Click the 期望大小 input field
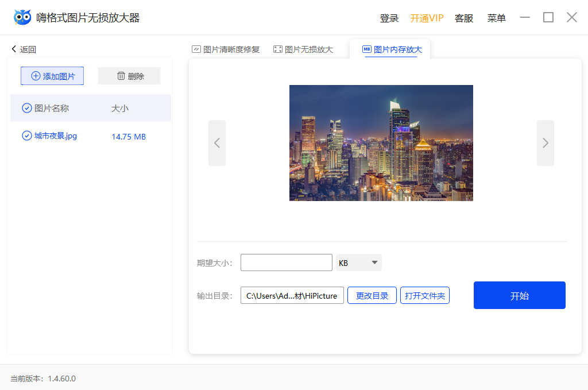Screen dimensions: 588x390 tap(286, 262)
